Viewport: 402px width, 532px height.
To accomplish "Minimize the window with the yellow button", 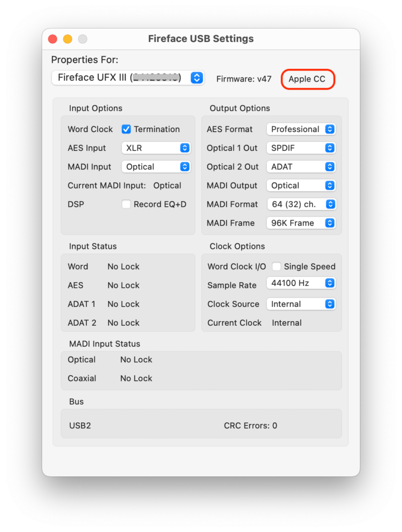I will click(68, 39).
